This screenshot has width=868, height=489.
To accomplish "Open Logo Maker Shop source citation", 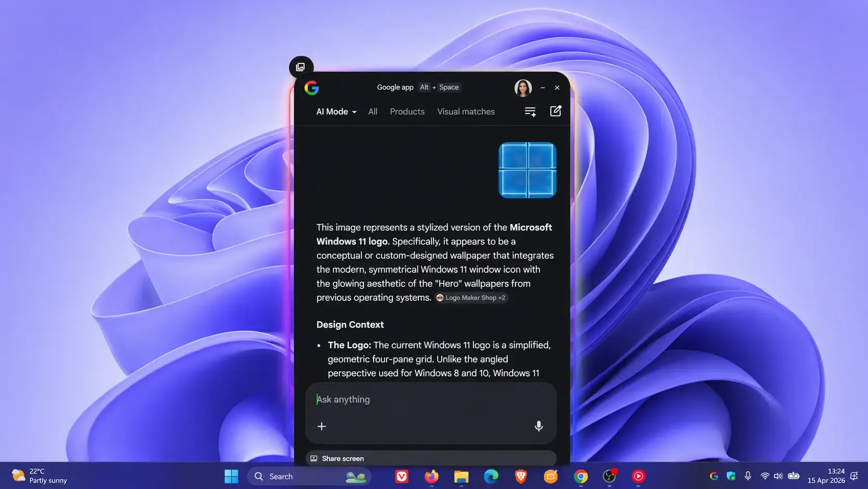I will [x=471, y=298].
